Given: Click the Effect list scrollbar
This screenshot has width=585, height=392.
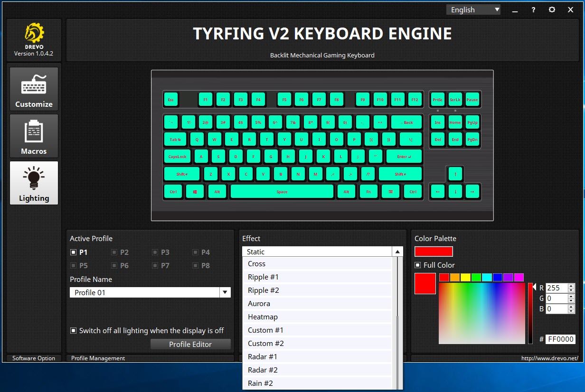Looking at the screenshot, I should 398,324.
